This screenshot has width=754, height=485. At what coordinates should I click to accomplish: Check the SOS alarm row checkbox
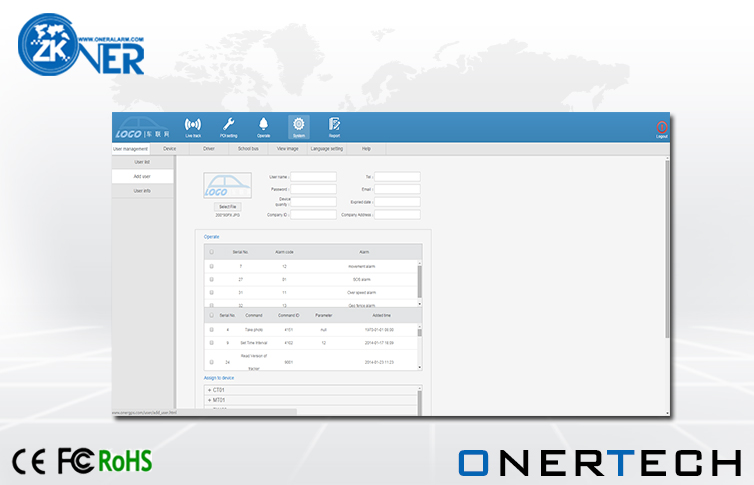point(212,279)
